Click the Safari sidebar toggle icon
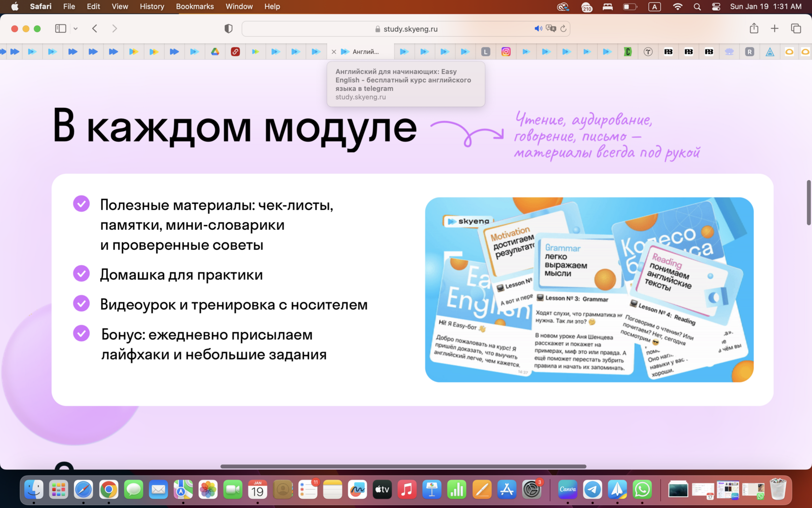Viewport: 812px width, 508px height. [x=60, y=29]
